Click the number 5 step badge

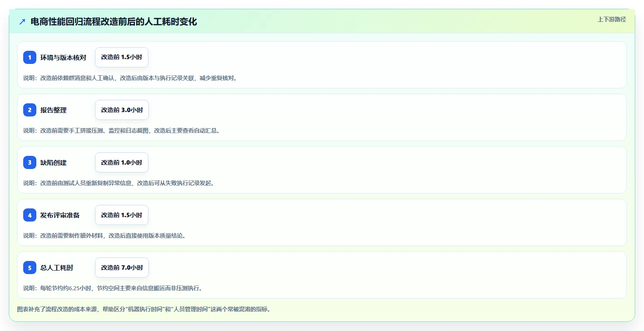30,268
